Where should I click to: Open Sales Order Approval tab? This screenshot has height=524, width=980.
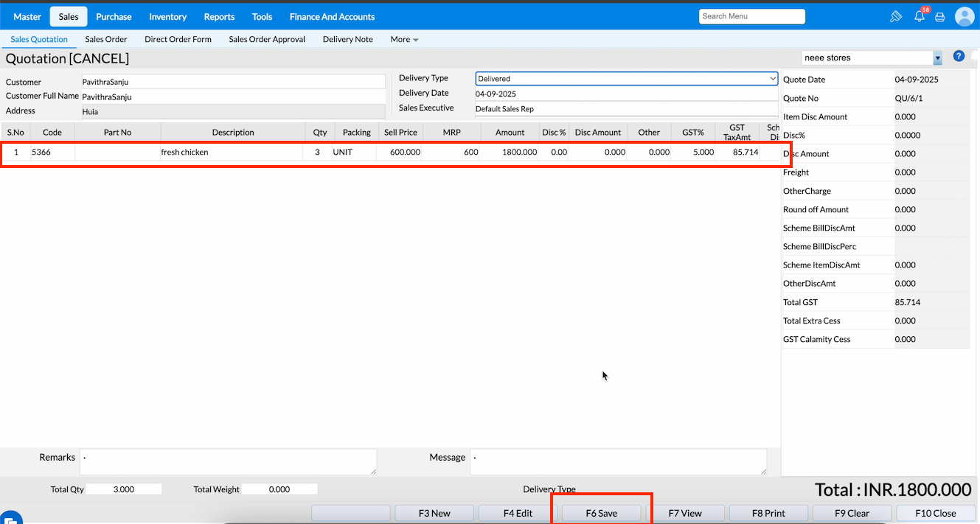(x=267, y=39)
